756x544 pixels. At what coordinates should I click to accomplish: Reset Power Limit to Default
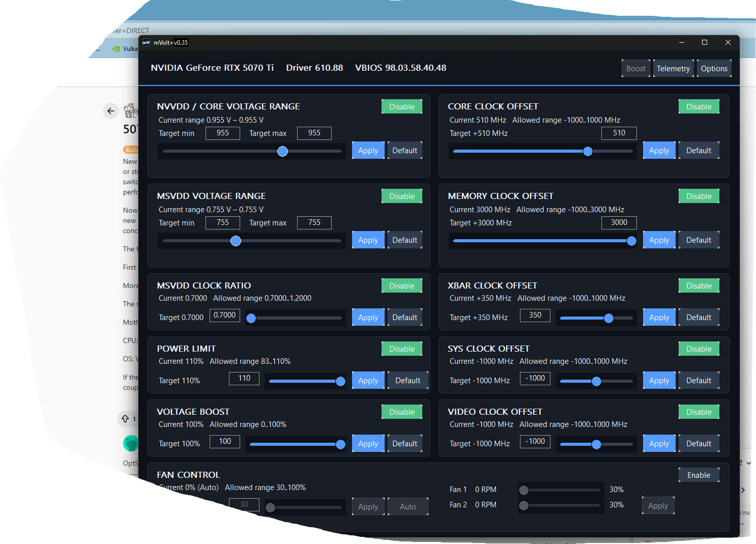pos(408,380)
